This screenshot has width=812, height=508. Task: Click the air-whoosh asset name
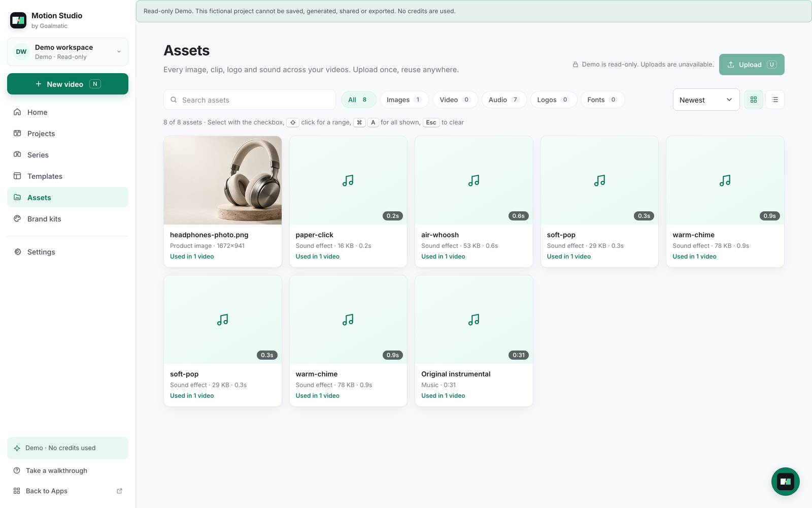coord(440,235)
